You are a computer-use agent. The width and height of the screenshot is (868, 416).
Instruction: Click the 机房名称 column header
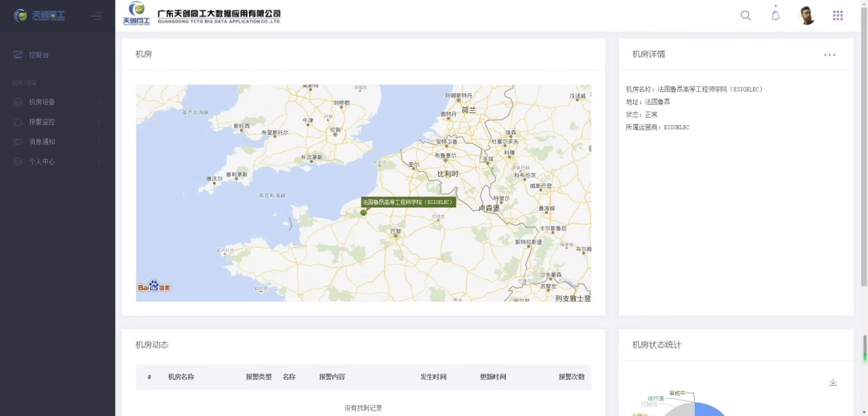[x=181, y=377]
